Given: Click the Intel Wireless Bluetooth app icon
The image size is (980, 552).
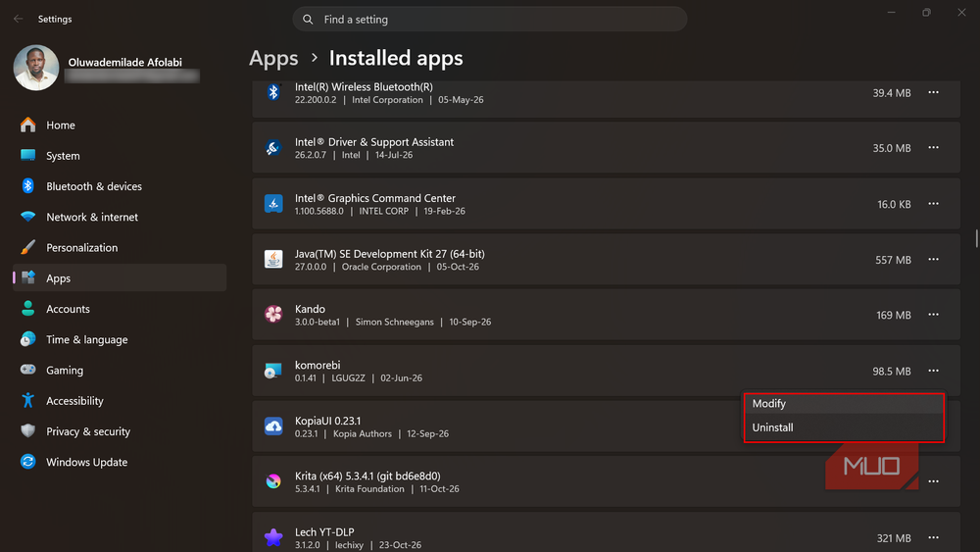Looking at the screenshot, I should pos(273,92).
